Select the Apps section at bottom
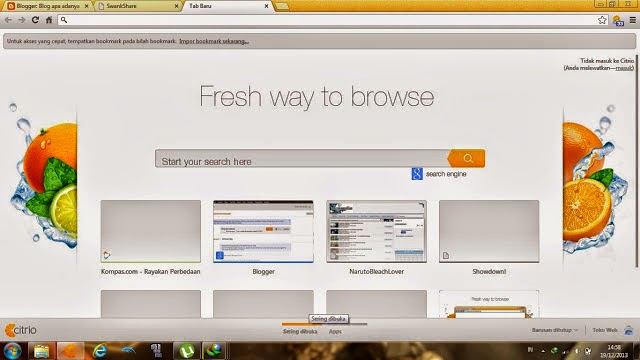 click(335, 331)
